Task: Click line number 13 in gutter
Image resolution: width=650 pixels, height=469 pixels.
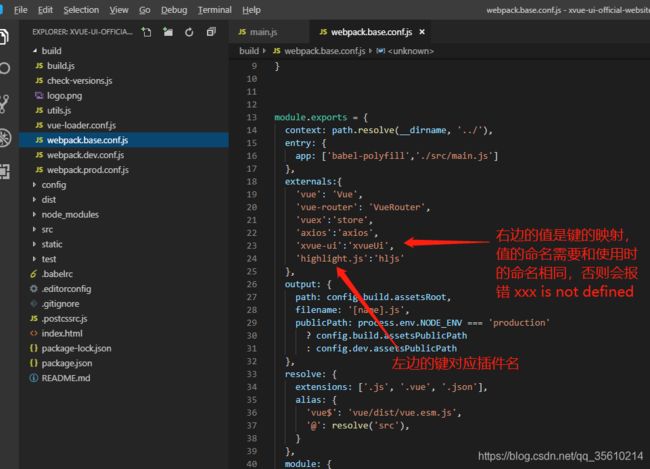Action: pos(252,117)
